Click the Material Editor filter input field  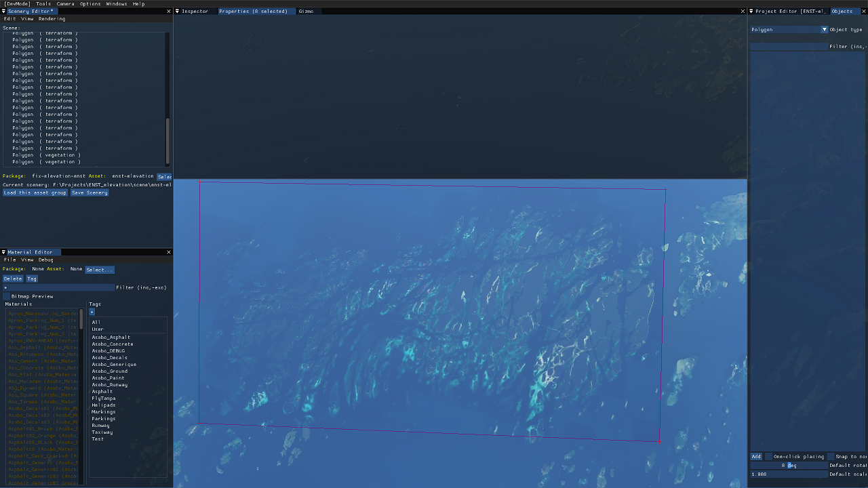[x=58, y=287]
